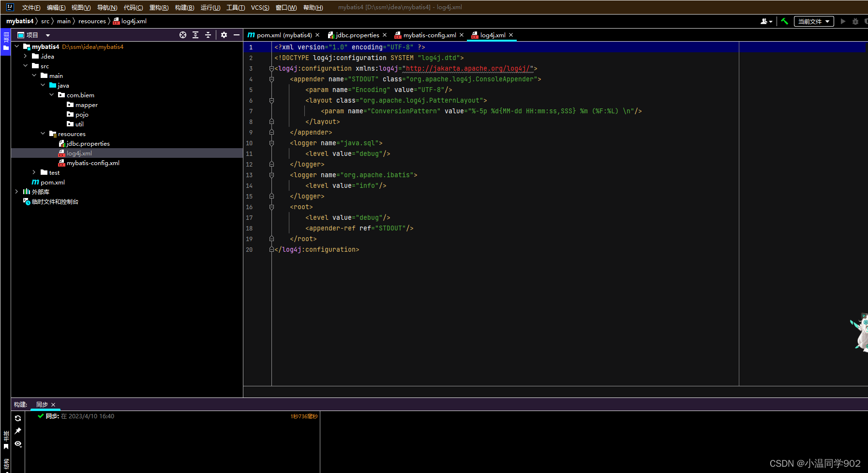Viewport: 868px width, 473px height.
Task: Click the collapse all icon in project toolbar
Action: point(208,35)
